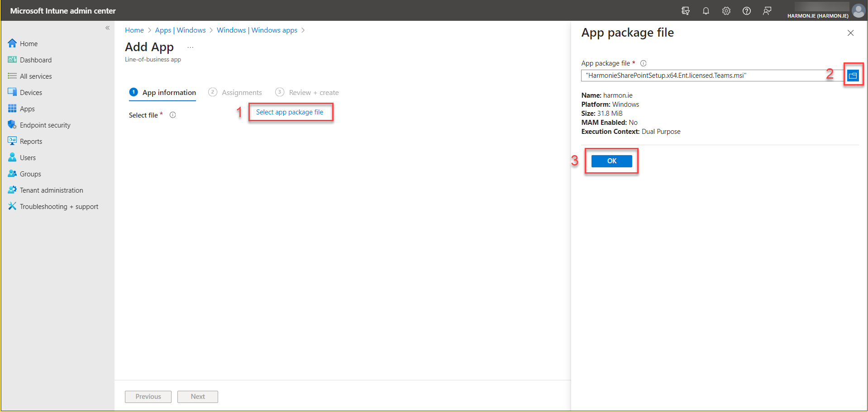
Task: Collapse the left navigation menu
Action: 108,28
